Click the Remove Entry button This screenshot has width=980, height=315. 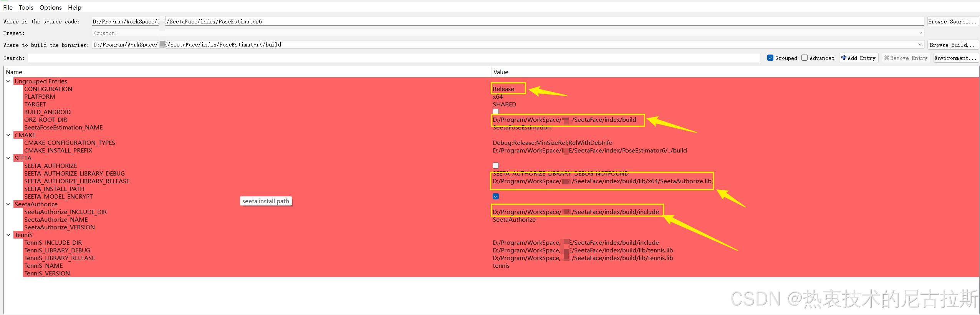pyautogui.click(x=906, y=58)
